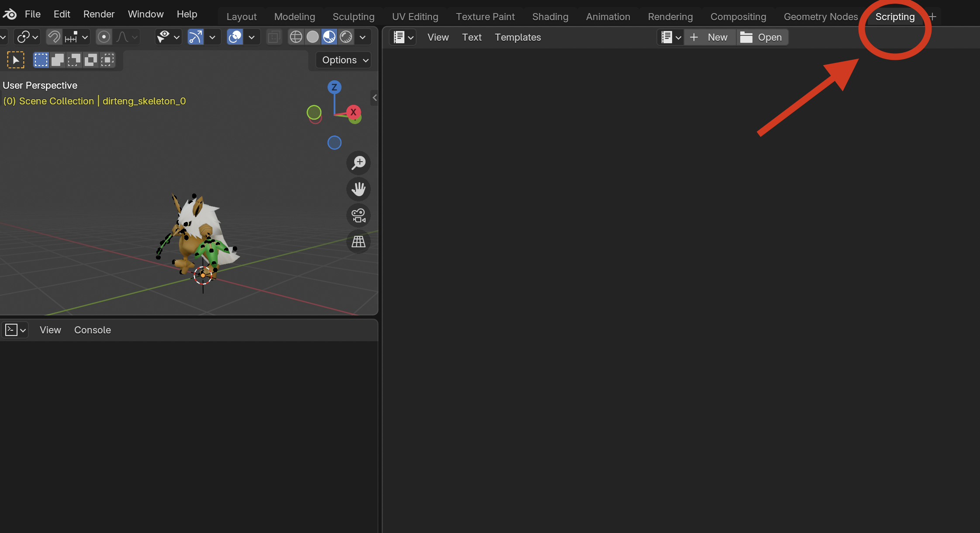The image size is (980, 533).
Task: Open the Window menu
Action: (145, 14)
